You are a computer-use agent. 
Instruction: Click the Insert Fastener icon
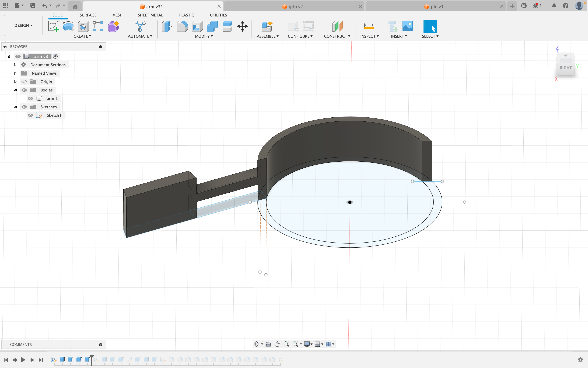[x=393, y=26]
